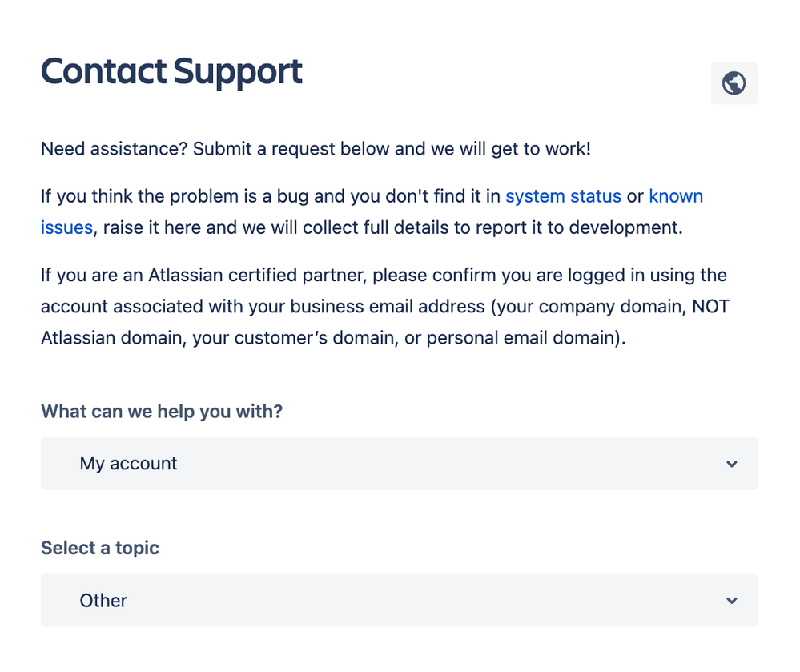Click the chevron beside Other
This screenshot has width=800, height=672.
coord(732,601)
